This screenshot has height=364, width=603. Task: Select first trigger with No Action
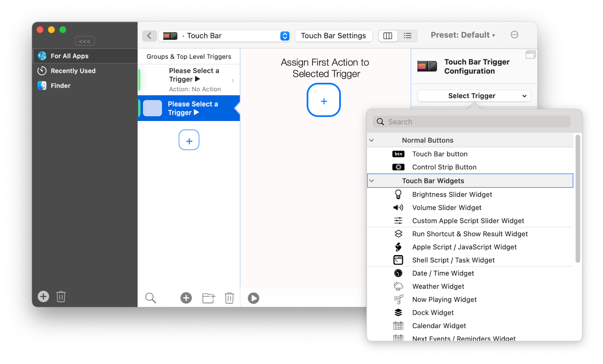coord(189,80)
